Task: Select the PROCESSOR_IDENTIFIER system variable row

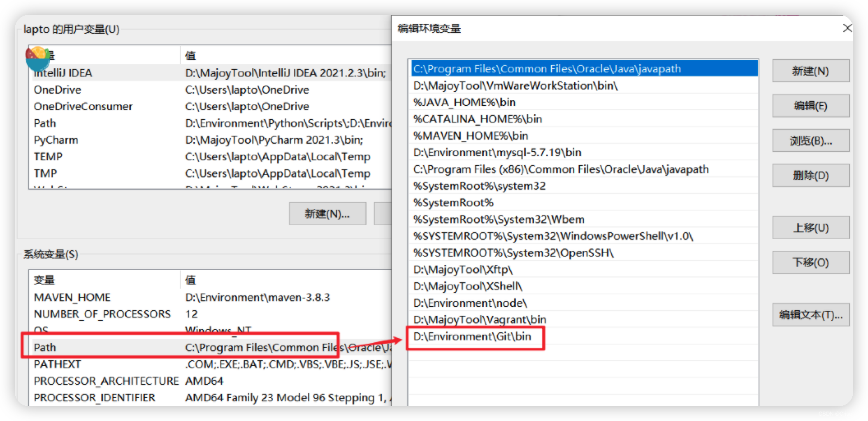Action: pos(210,398)
